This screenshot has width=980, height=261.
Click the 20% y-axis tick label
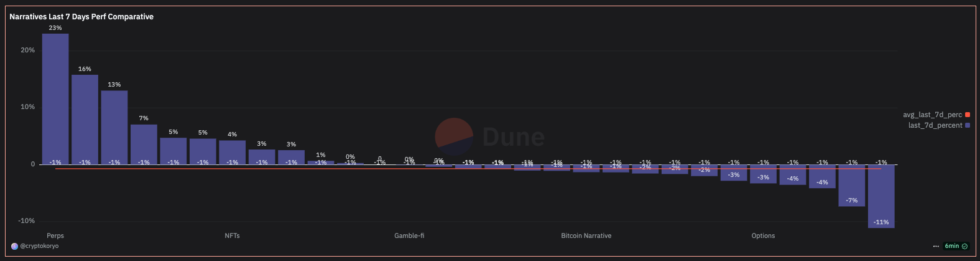[27, 50]
